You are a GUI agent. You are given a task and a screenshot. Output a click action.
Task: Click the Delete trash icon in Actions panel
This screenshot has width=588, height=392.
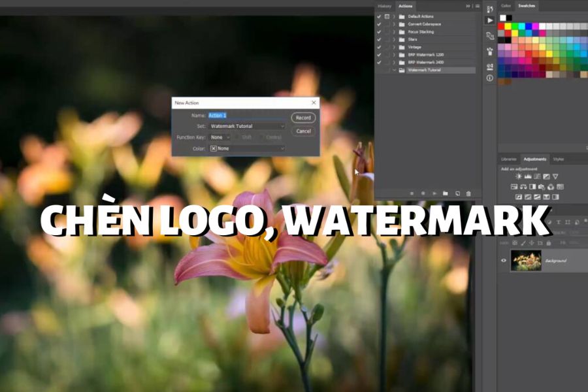click(x=468, y=193)
